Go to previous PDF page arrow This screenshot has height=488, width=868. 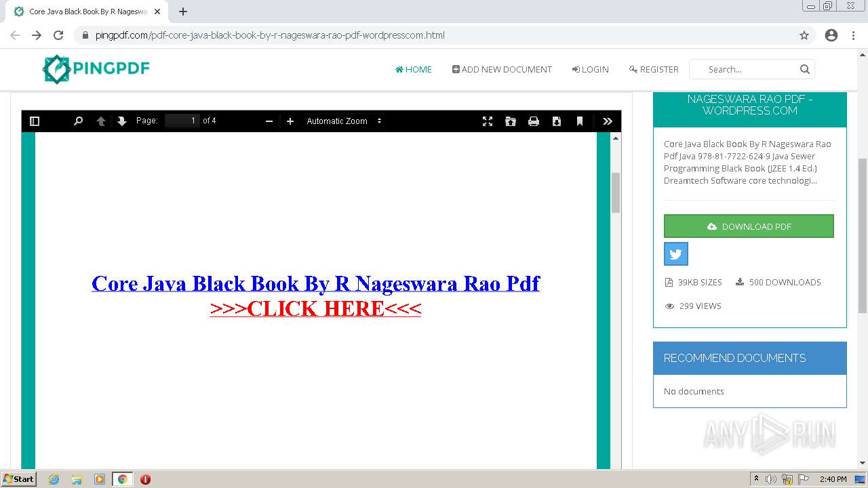click(x=101, y=121)
